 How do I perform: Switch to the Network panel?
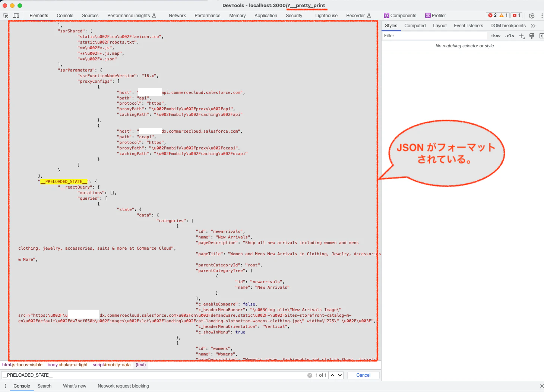click(177, 16)
